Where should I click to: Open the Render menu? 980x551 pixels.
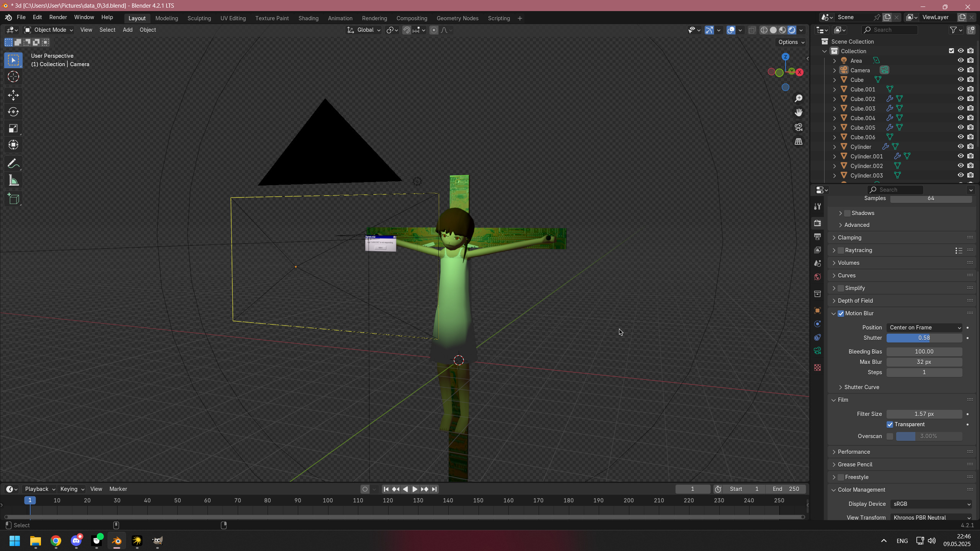click(58, 17)
